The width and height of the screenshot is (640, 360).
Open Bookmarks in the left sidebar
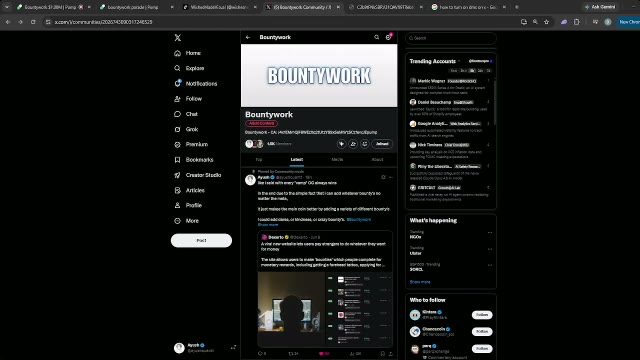point(193,160)
